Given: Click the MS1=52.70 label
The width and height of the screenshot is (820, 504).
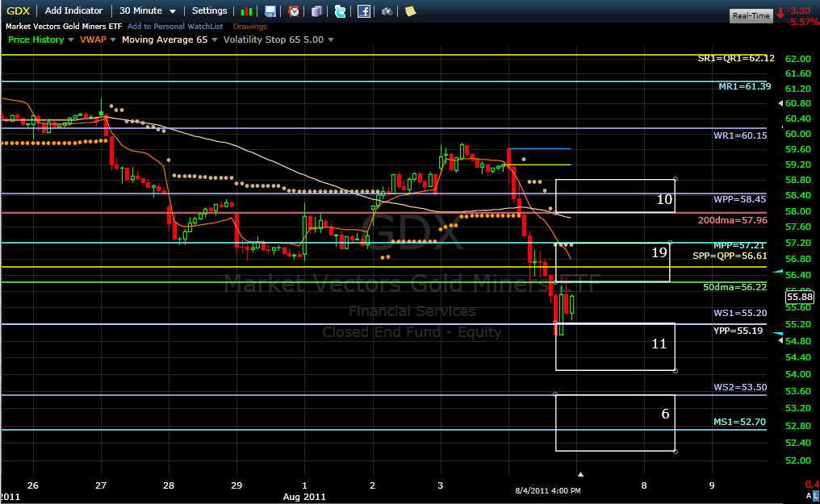Looking at the screenshot, I should pyautogui.click(x=740, y=422).
